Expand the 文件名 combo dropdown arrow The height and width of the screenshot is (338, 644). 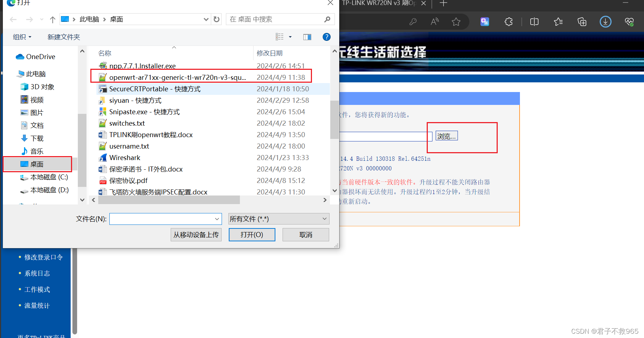point(217,219)
